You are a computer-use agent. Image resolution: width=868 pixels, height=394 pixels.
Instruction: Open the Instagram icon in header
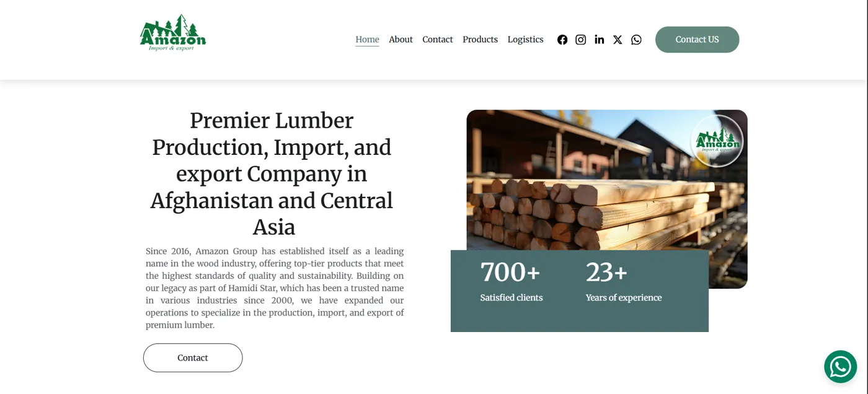tap(581, 40)
